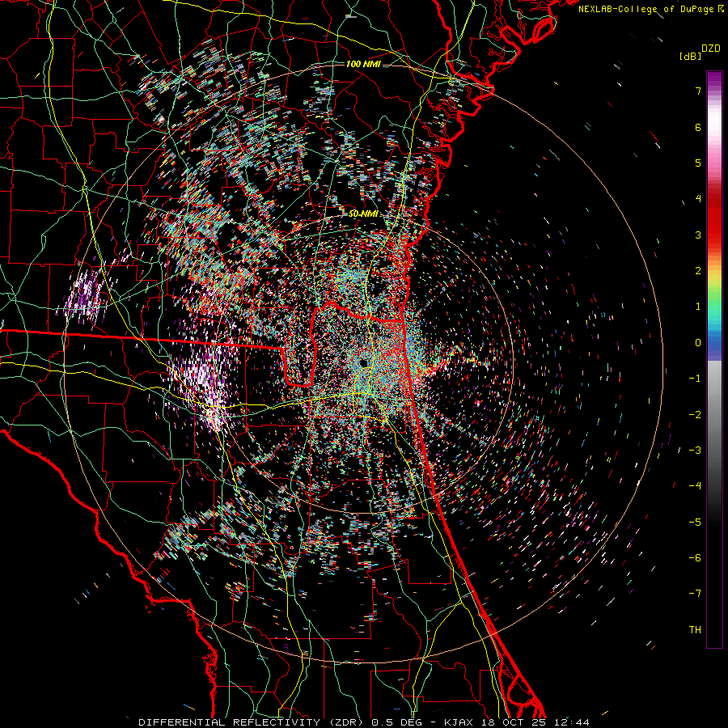Click the 100 NMI range ring label

(x=363, y=64)
